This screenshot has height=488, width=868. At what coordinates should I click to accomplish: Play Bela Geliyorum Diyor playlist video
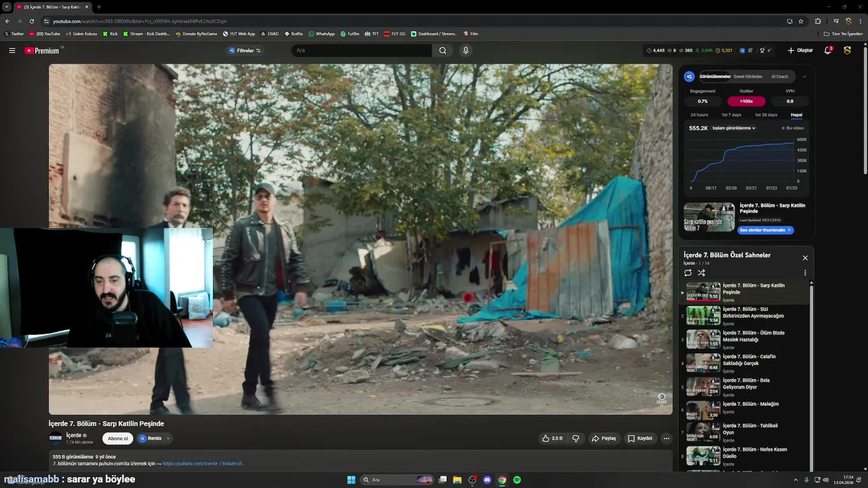click(x=745, y=387)
